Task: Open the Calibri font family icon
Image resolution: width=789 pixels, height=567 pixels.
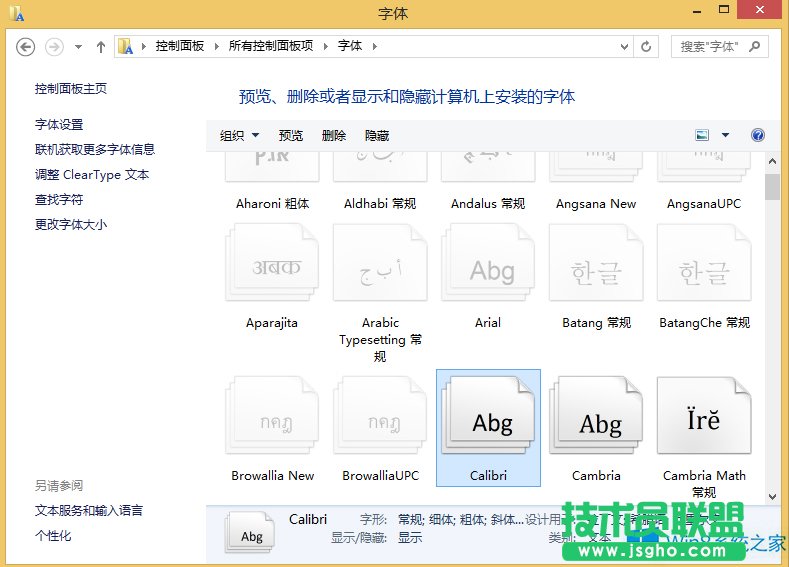Action: coord(488,420)
